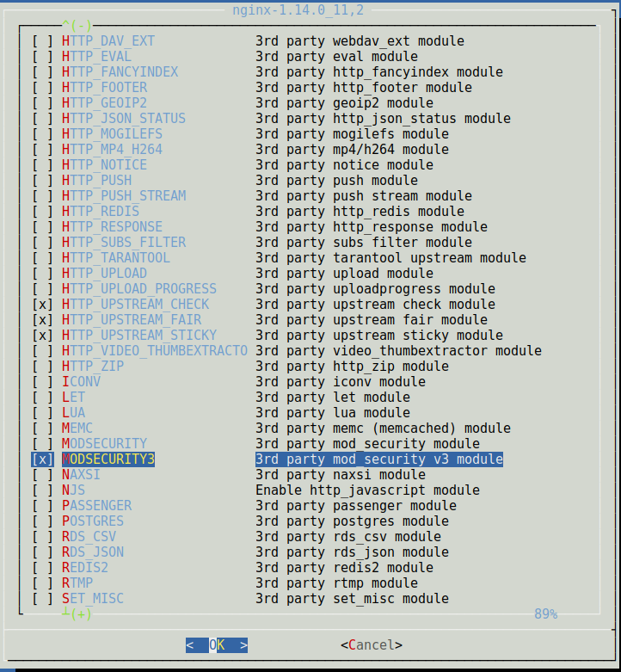Enable the HTTP_EVAL option checkbox
The width and height of the screenshot is (621, 672).
tap(42, 57)
